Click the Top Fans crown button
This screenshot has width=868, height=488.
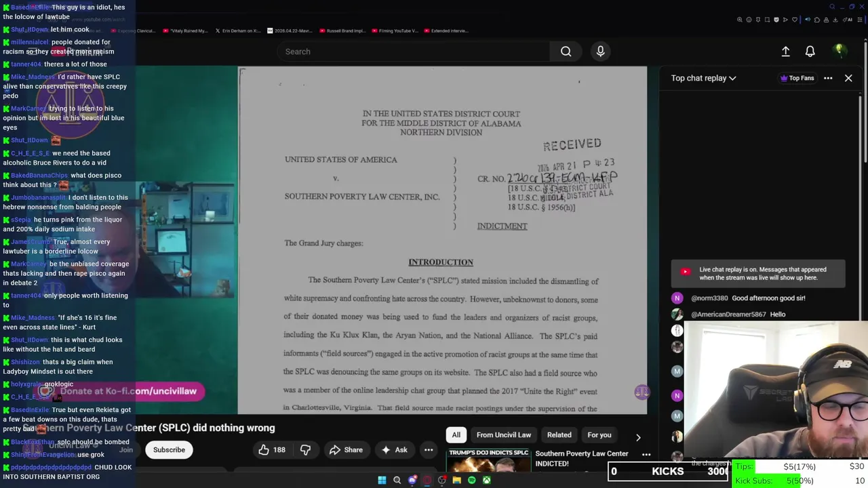(797, 78)
